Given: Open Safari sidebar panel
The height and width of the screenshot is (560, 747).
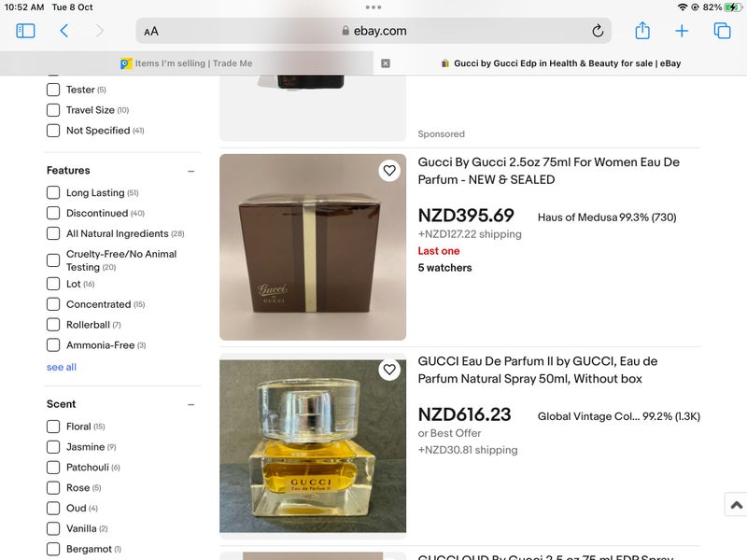Looking at the screenshot, I should click(x=25, y=31).
